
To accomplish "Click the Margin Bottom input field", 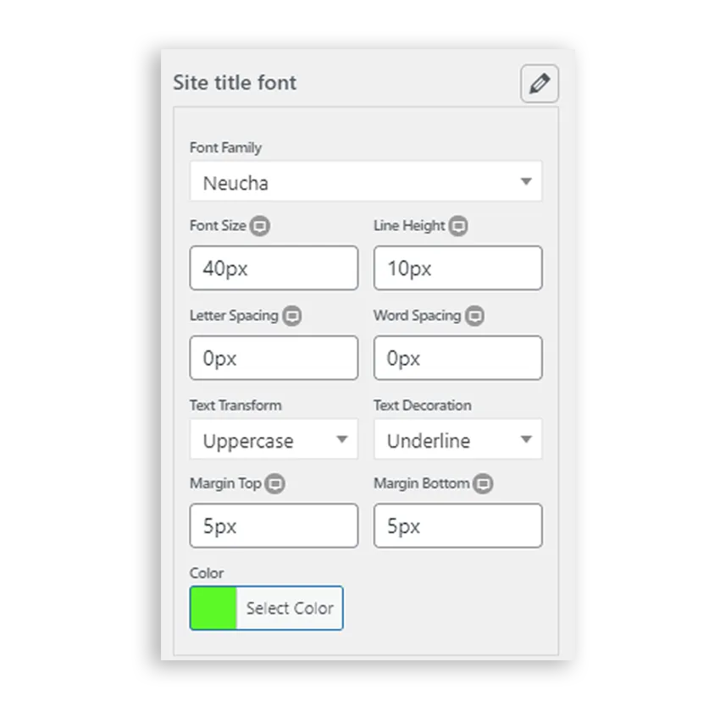I will [458, 526].
